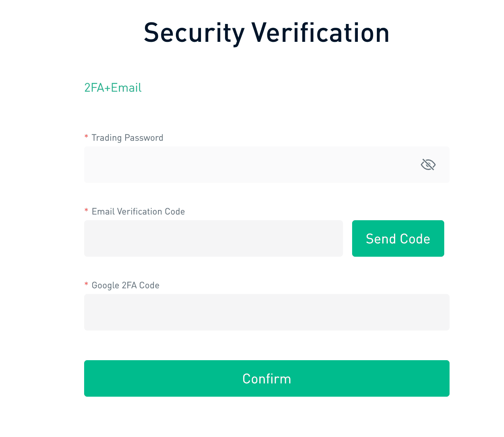Click the green Confirm button
The width and height of the screenshot is (504, 437).
click(266, 378)
